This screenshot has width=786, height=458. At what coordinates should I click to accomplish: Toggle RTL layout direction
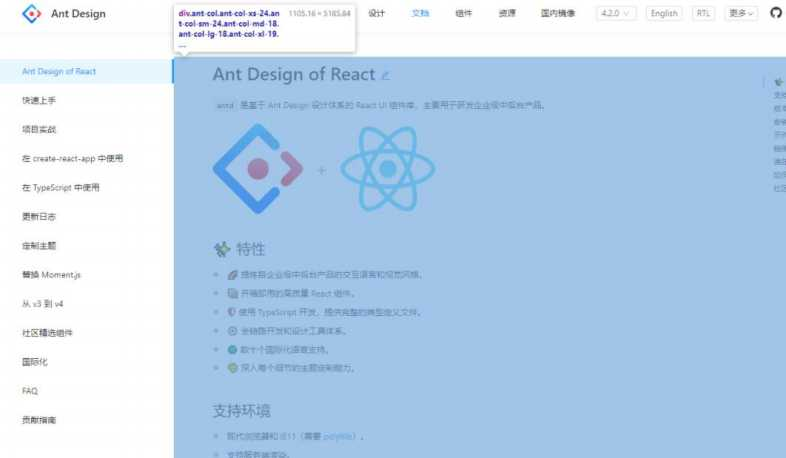point(703,13)
